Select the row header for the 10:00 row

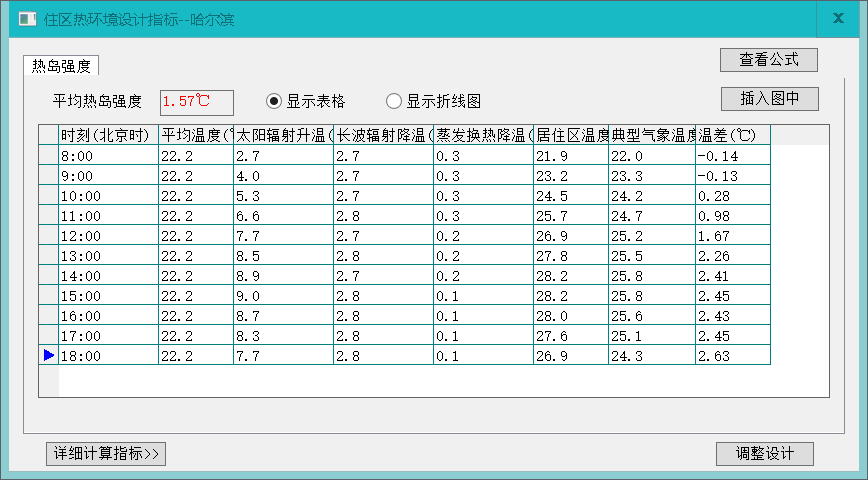[48, 196]
